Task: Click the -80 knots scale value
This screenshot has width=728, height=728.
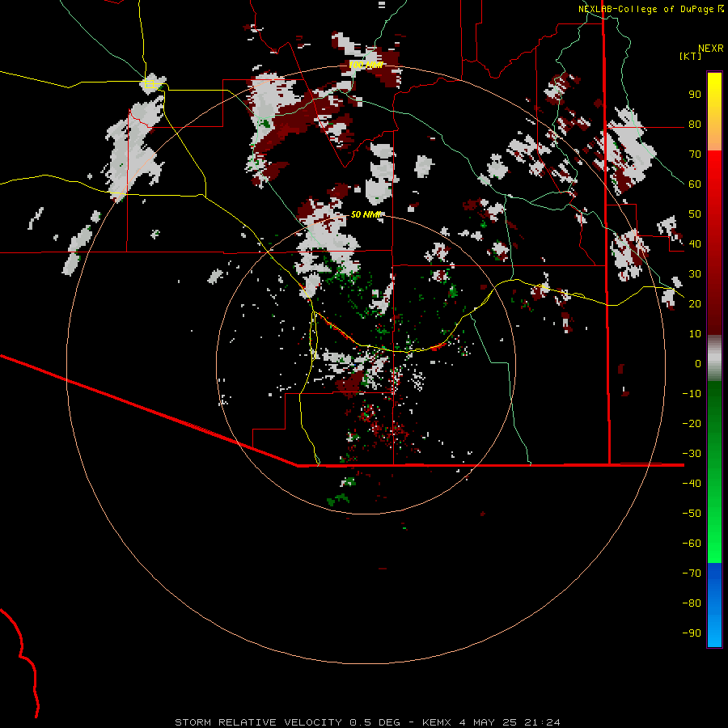Action: [692, 603]
